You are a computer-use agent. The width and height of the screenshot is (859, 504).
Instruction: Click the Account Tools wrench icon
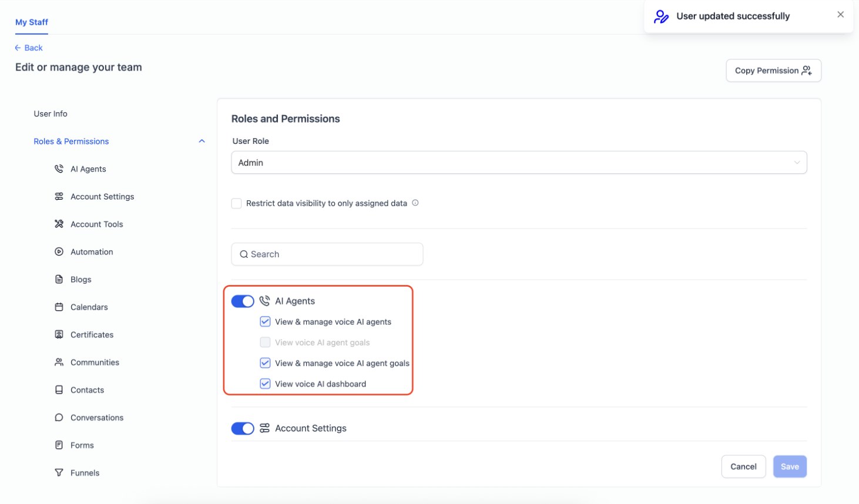pyautogui.click(x=59, y=224)
